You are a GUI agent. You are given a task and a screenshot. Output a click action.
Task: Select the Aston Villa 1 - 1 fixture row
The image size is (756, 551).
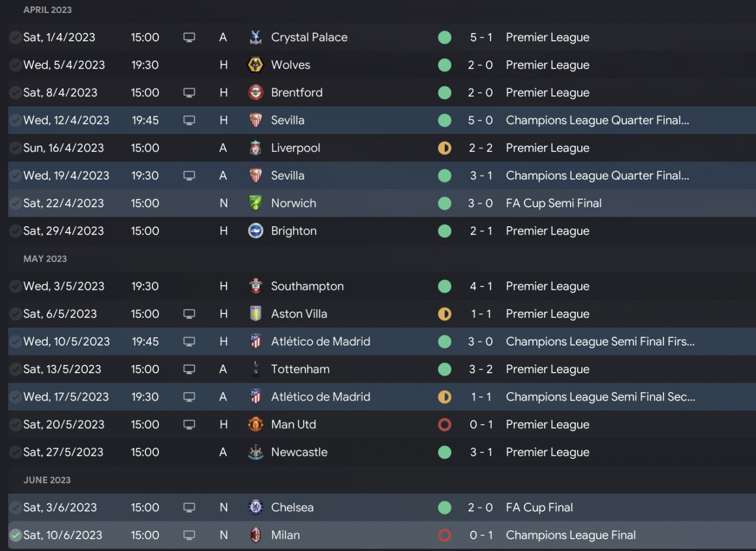point(378,314)
